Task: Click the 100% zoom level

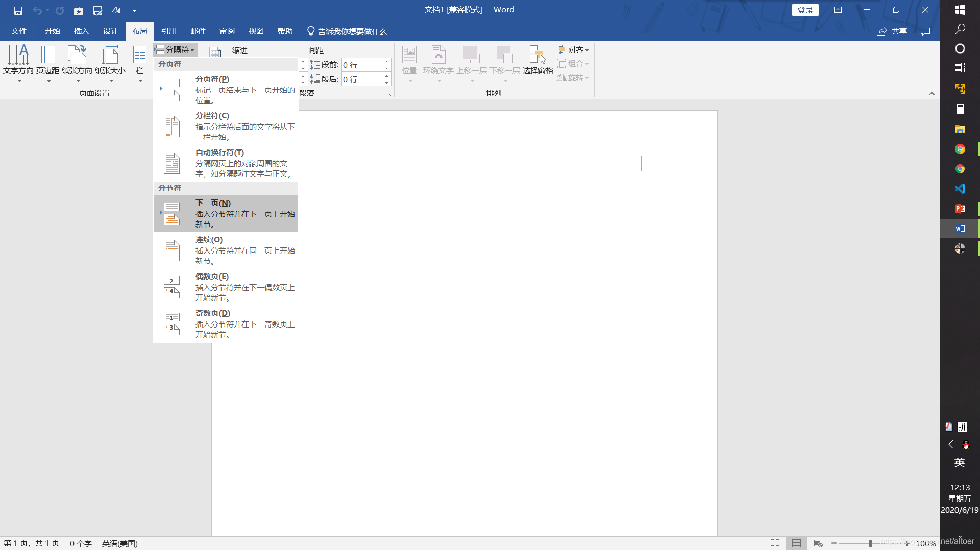Action: [x=925, y=543]
